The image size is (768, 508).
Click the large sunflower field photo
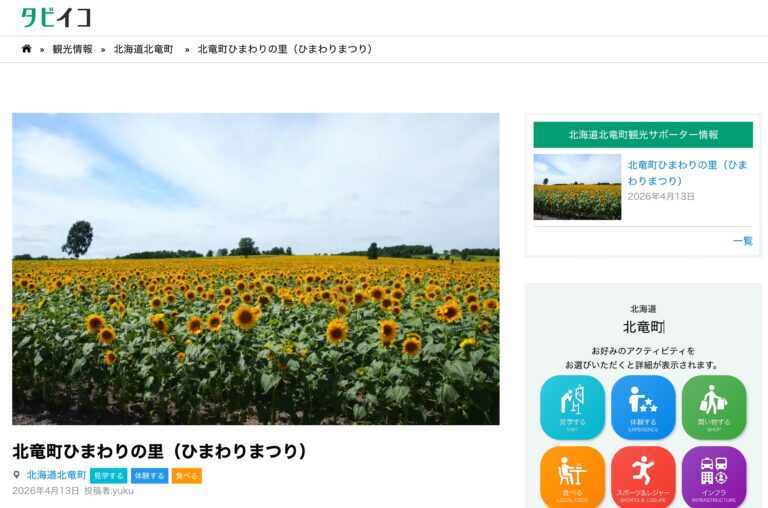point(256,268)
